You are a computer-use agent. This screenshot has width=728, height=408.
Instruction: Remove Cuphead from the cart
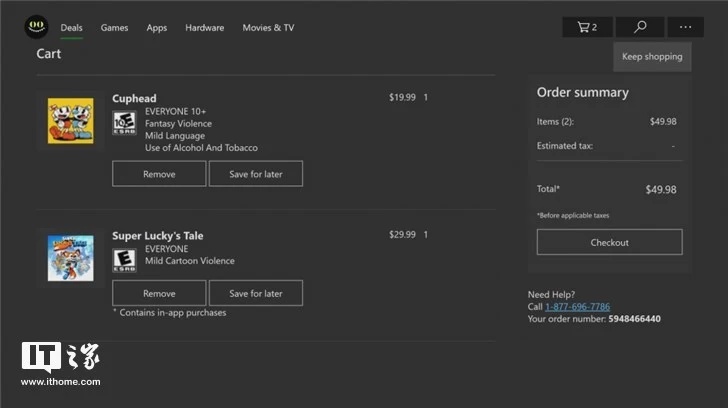click(x=159, y=174)
